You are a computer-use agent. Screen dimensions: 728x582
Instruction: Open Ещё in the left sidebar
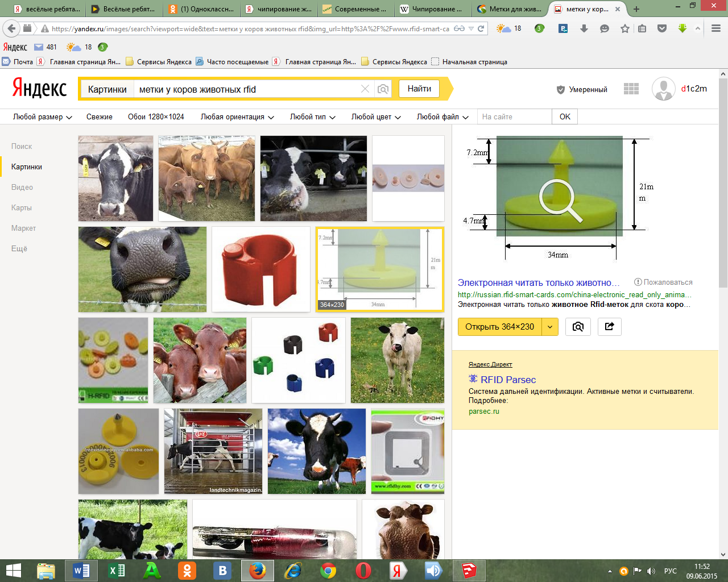[19, 248]
